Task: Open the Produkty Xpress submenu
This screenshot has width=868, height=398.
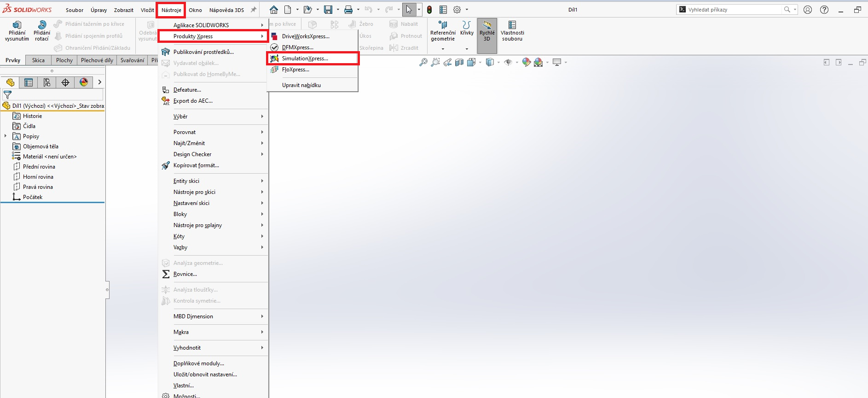Action: pyautogui.click(x=213, y=36)
